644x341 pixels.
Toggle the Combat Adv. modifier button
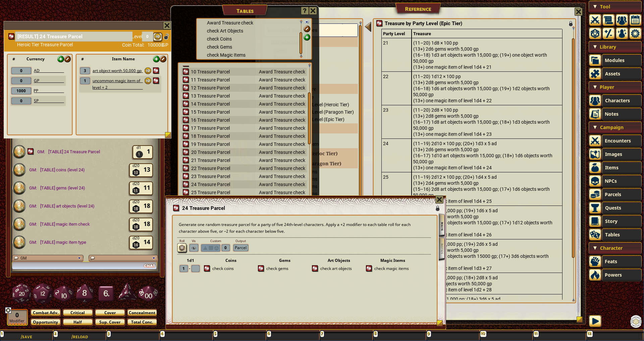tap(46, 313)
